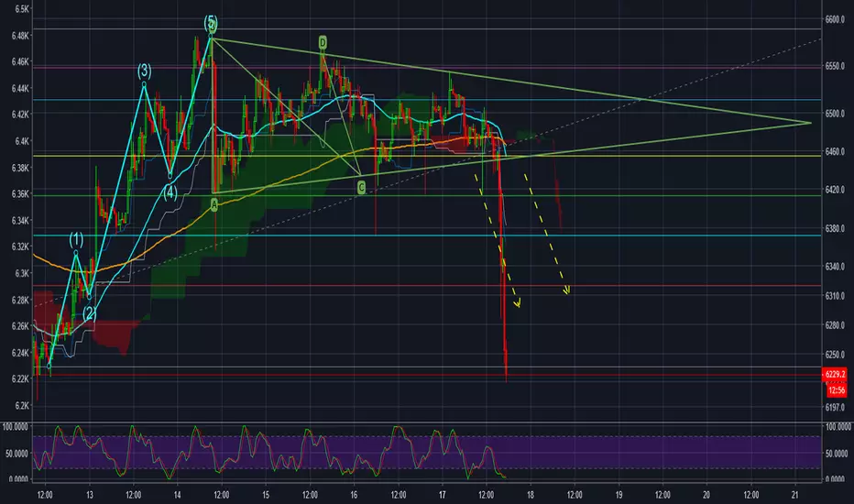The width and height of the screenshot is (854, 504).
Task: Click the 6.24K price scale label
Action: tap(20, 353)
